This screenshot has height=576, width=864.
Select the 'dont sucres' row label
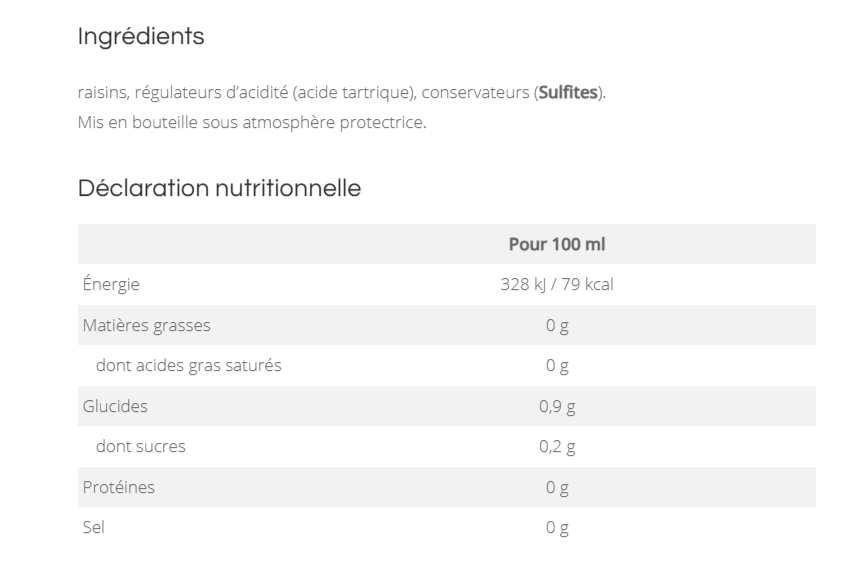pyautogui.click(x=140, y=447)
